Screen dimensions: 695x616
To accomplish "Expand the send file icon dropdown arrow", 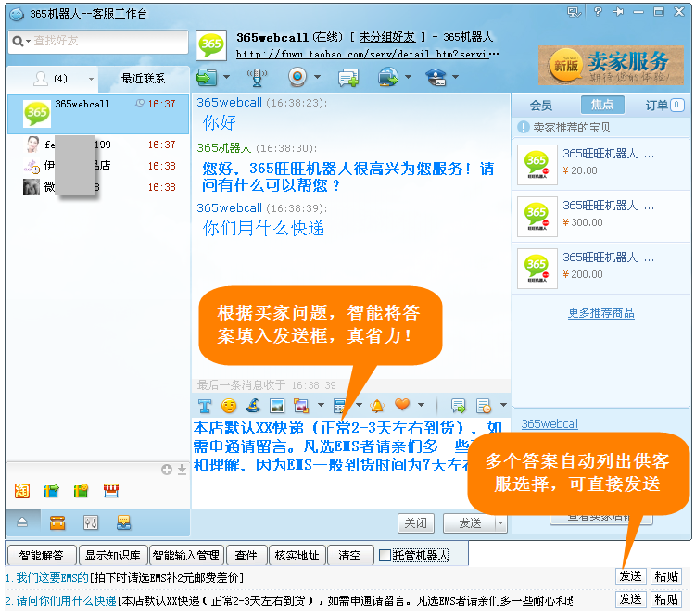I will pyautogui.click(x=226, y=77).
